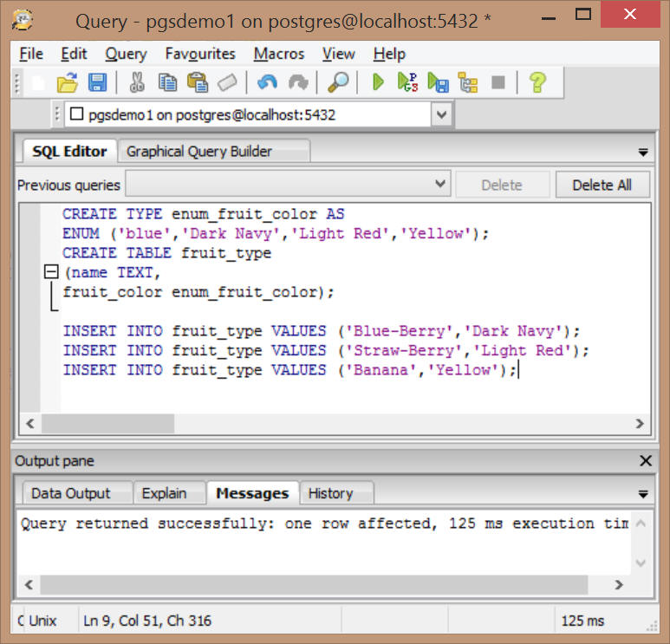The image size is (670, 644).
Task: Click the Ln 9, Col 51 status entry
Action: pyautogui.click(x=147, y=621)
